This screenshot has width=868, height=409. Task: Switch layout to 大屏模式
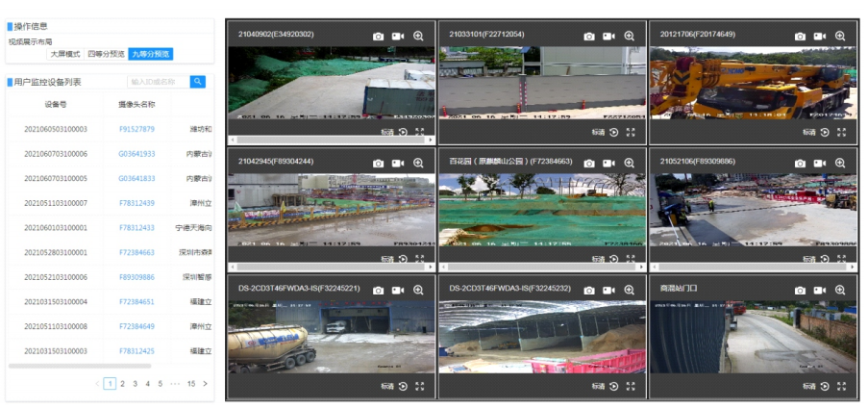pos(65,54)
